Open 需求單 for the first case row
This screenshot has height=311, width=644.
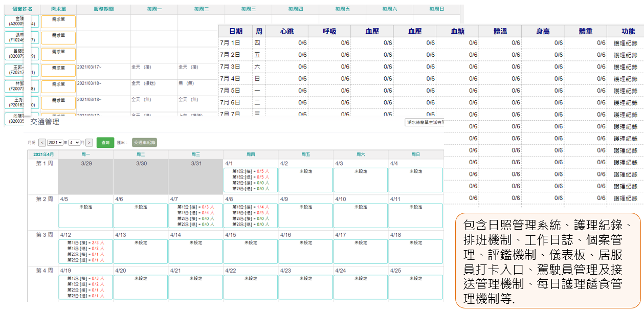58,21
